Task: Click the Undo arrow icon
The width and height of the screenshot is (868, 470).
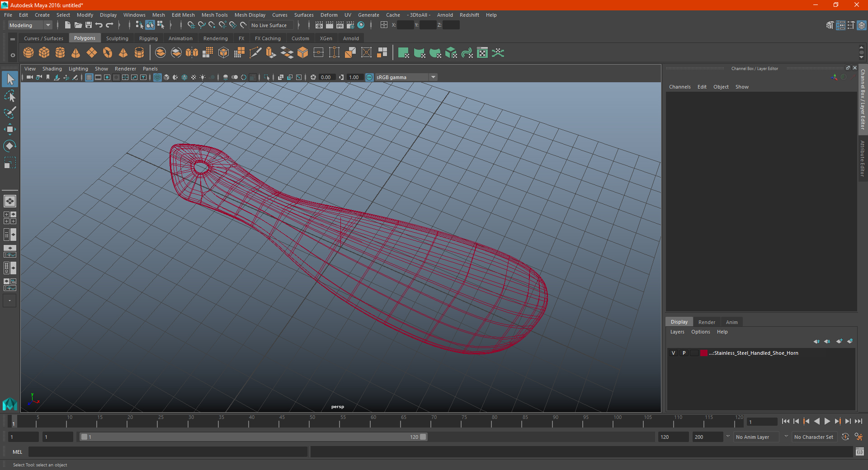Action: pyautogui.click(x=99, y=25)
